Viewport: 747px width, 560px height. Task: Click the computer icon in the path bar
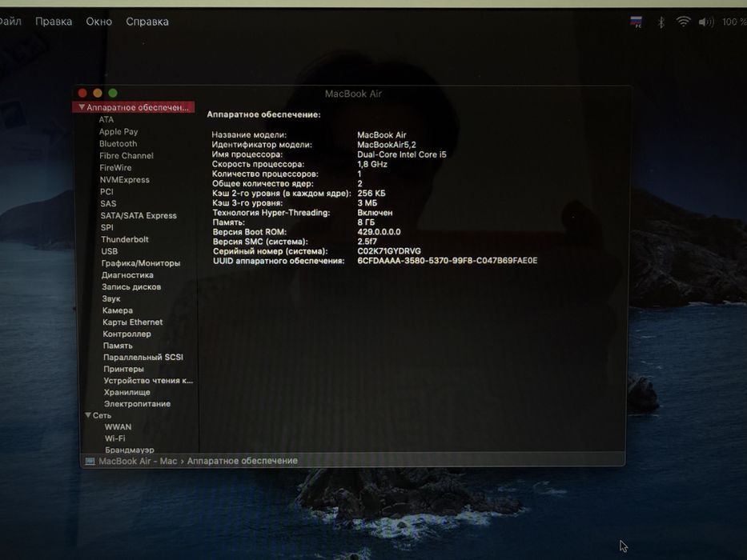tap(90, 461)
